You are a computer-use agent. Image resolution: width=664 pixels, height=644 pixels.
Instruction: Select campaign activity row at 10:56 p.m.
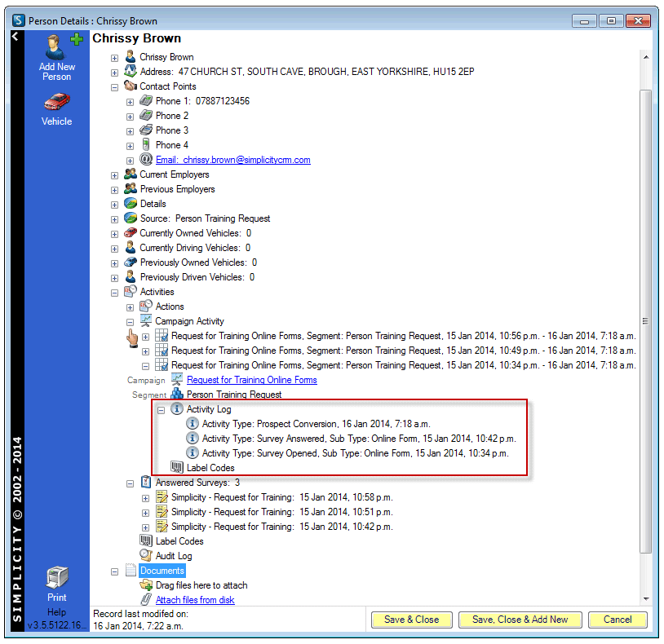coord(404,336)
